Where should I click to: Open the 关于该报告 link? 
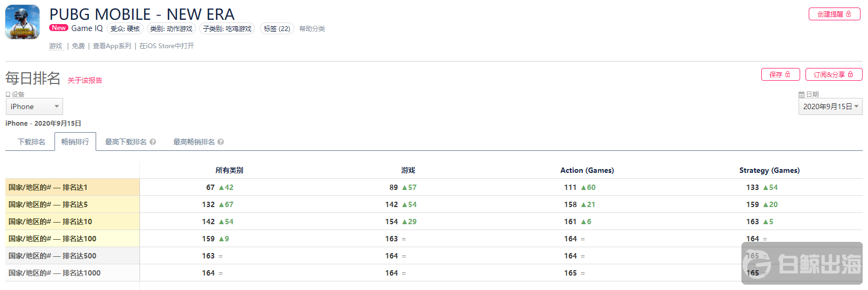(x=85, y=80)
